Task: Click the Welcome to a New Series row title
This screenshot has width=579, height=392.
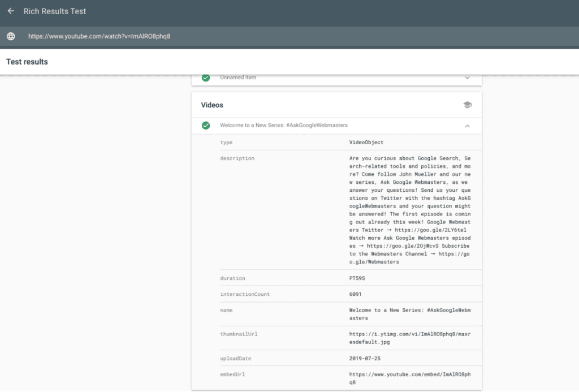Action: click(284, 125)
